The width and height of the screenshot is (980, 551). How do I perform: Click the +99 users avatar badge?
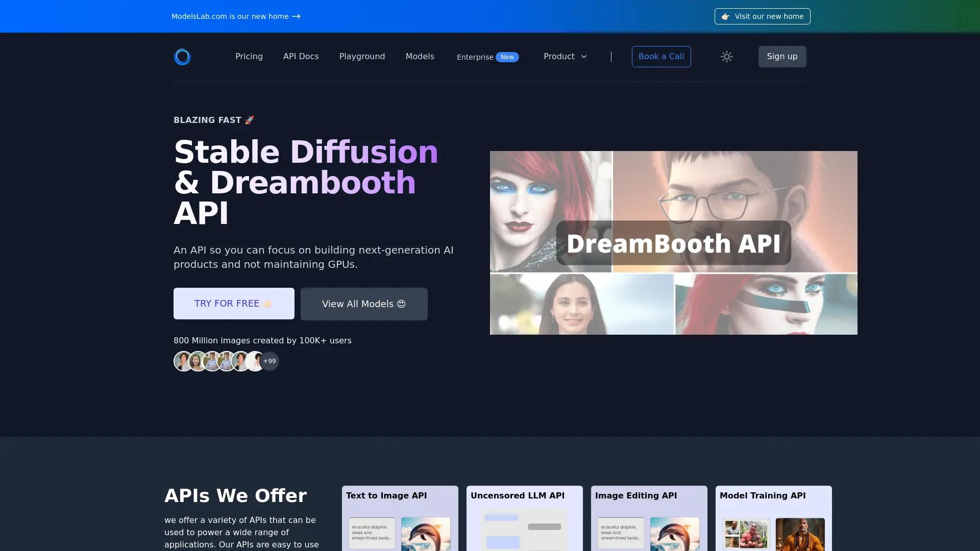270,361
